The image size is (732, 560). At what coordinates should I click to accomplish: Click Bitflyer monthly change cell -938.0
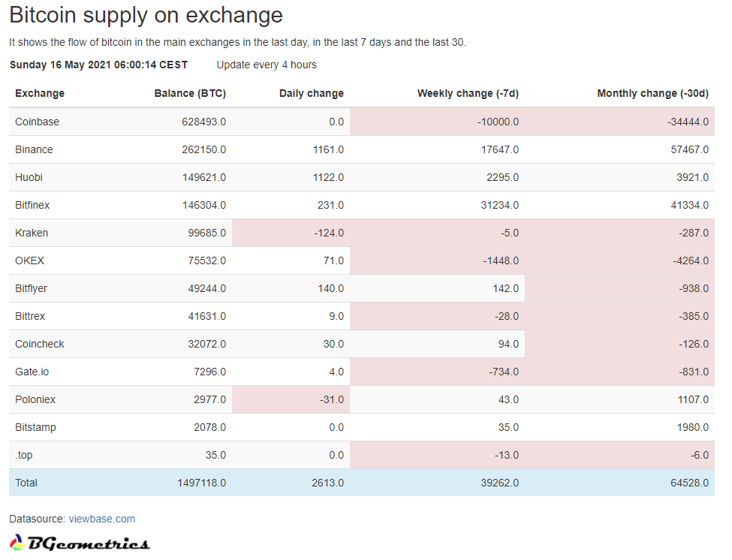(693, 288)
